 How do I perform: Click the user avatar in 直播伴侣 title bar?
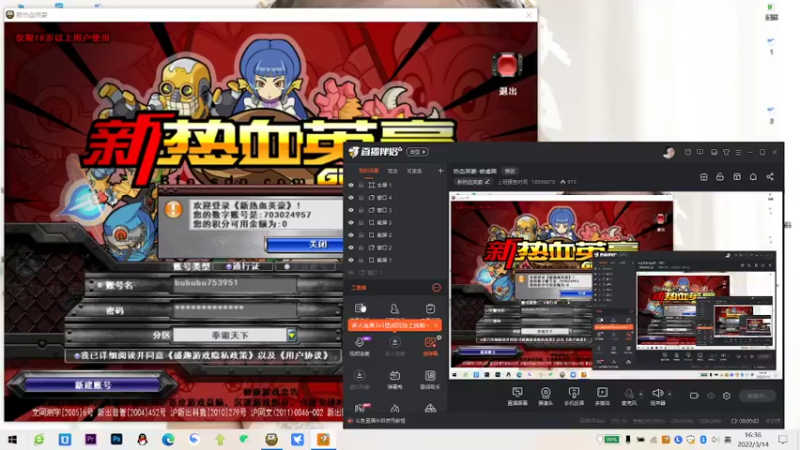point(669,152)
